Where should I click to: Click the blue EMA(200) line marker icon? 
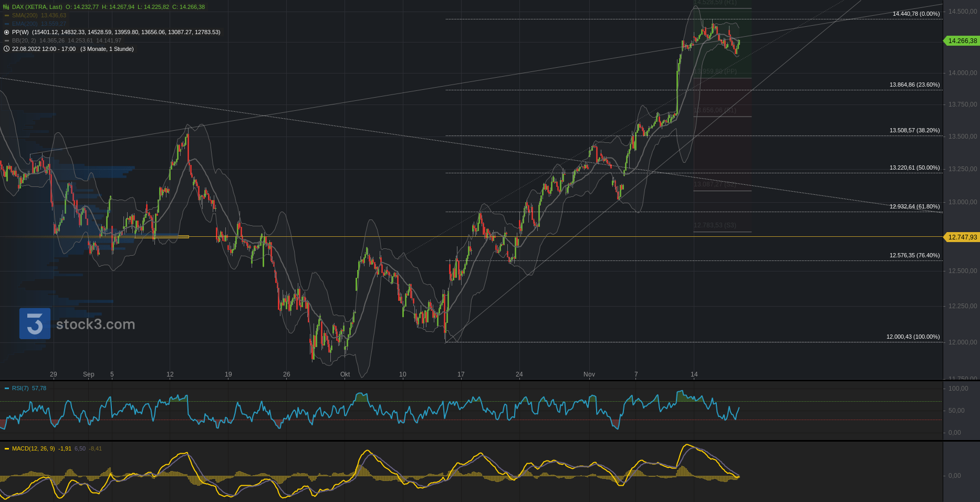pyautogui.click(x=7, y=24)
